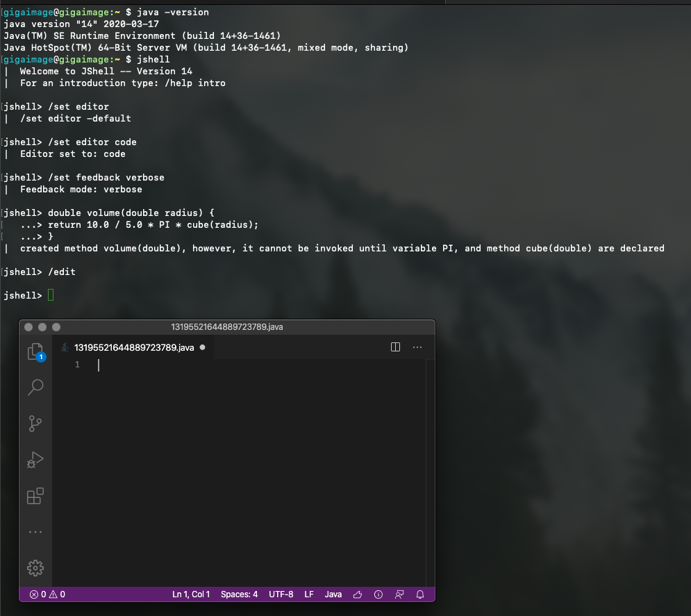This screenshot has height=616, width=691.
Task: Click the Java file icon in the tab
Action: [65, 347]
